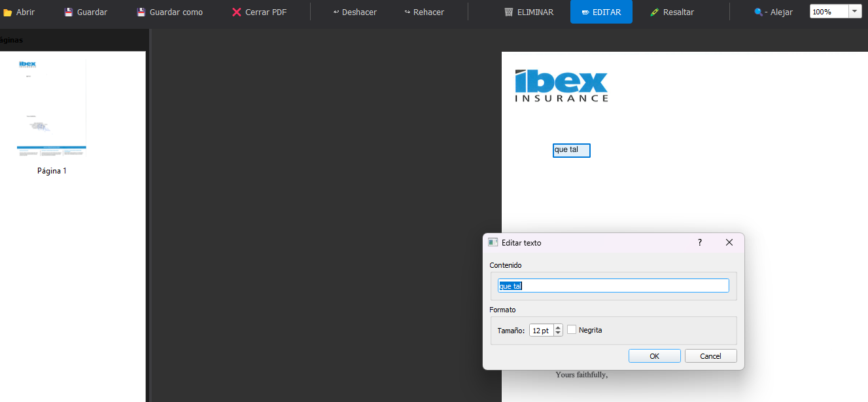The height and width of the screenshot is (402, 868).
Task: Click the Contenido text field
Action: pyautogui.click(x=613, y=286)
